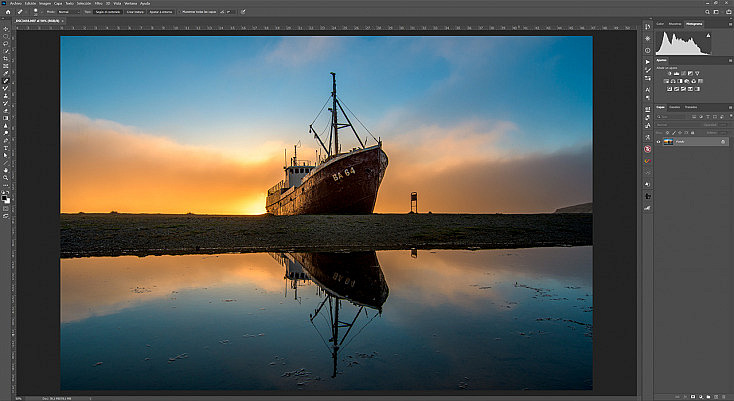Viewport: 734px width, 401px height.
Task: Select the Crop tool
Action: click(x=6, y=58)
